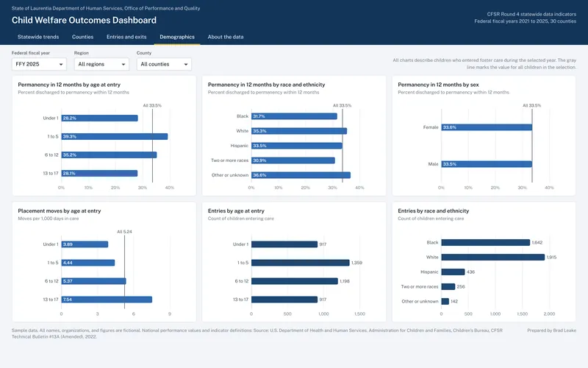This screenshot has width=588, height=368.
Task: Click the 6 to 12 entries bar labeled 1,198
Action: pos(295,281)
